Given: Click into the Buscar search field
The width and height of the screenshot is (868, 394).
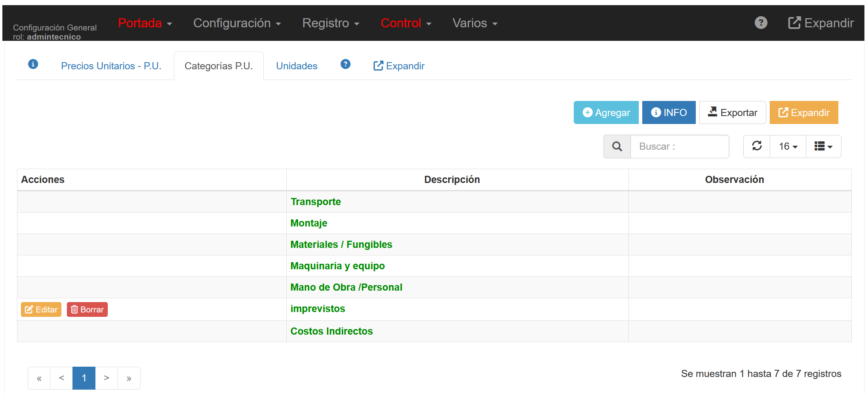Looking at the screenshot, I should 680,147.
